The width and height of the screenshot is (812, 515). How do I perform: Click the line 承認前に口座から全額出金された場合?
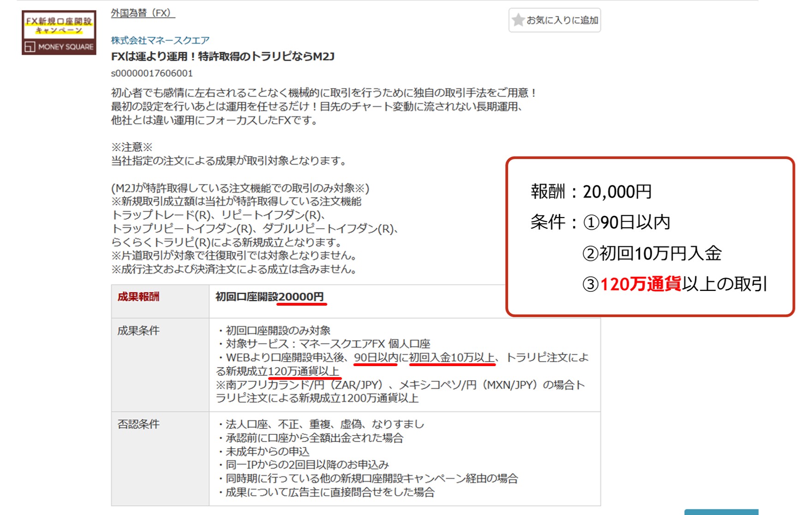[x=315, y=438]
